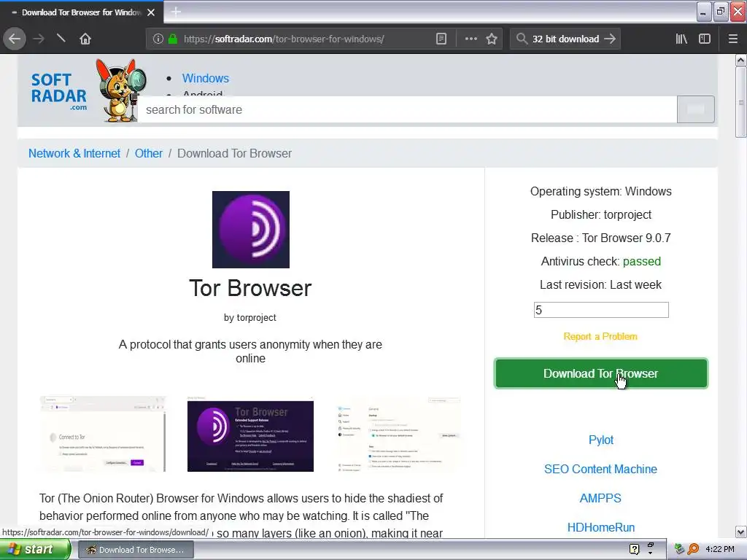Open the Windows Start menu
The height and width of the screenshot is (560, 747).
(x=35, y=550)
